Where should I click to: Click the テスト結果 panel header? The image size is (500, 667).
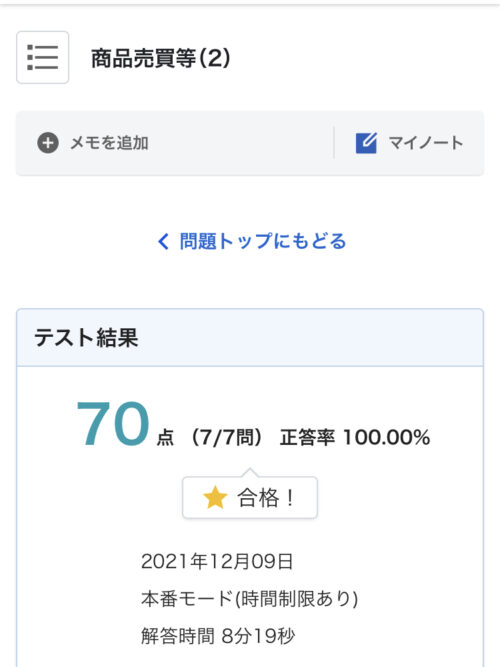point(250,337)
